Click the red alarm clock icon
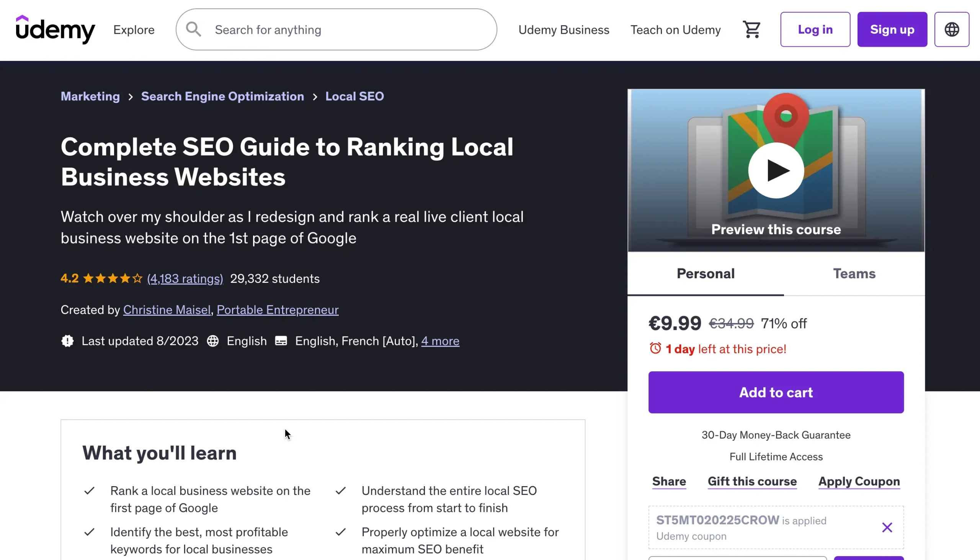The width and height of the screenshot is (980, 560). tap(655, 348)
